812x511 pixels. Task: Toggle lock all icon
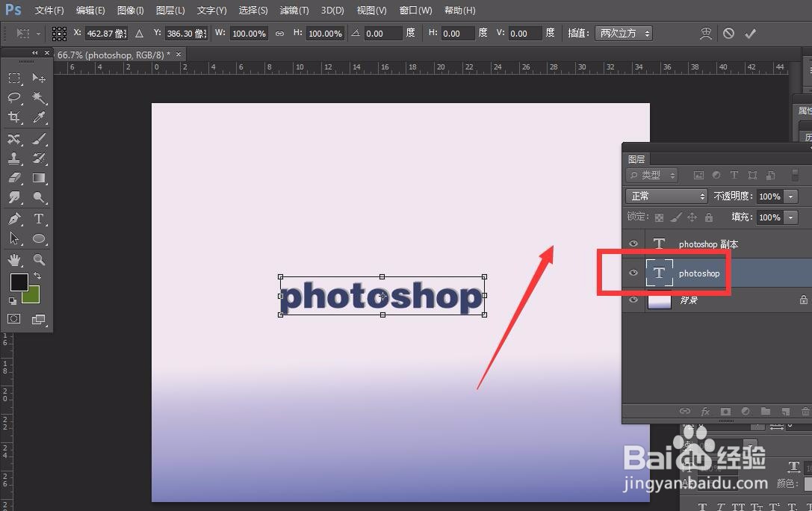tap(708, 217)
